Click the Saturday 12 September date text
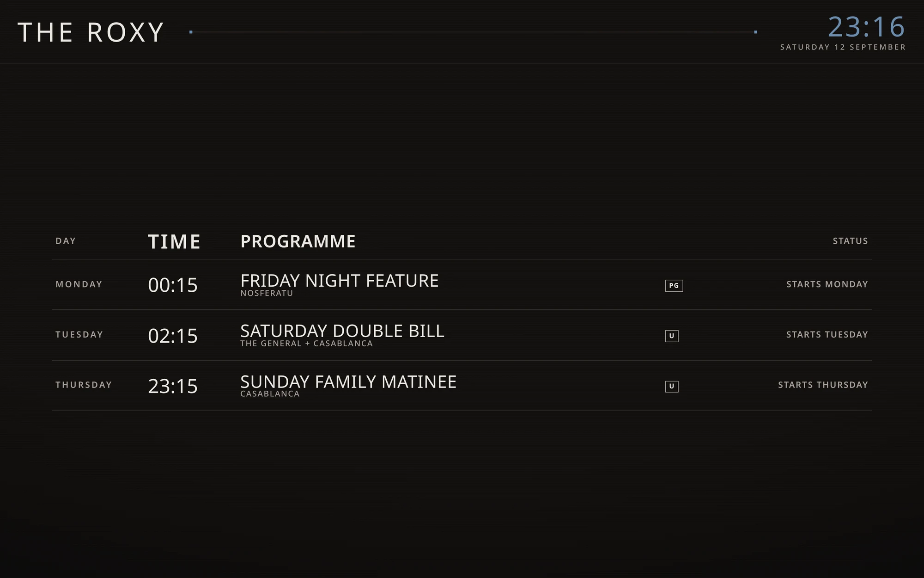 click(x=843, y=47)
